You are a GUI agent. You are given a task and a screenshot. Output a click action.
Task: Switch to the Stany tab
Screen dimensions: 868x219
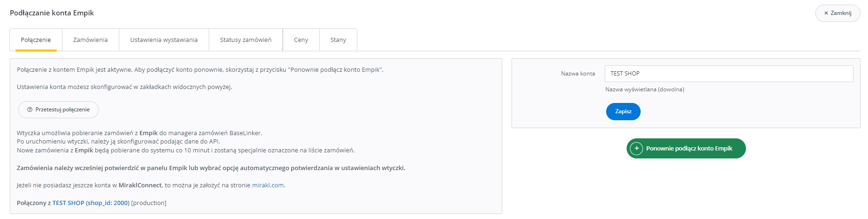pyautogui.click(x=338, y=40)
